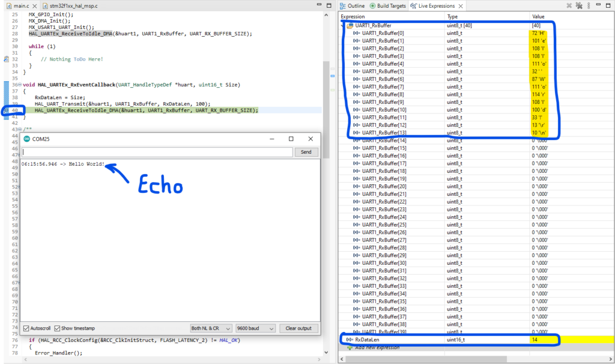Click the remove all expressions icon

(x=580, y=5)
